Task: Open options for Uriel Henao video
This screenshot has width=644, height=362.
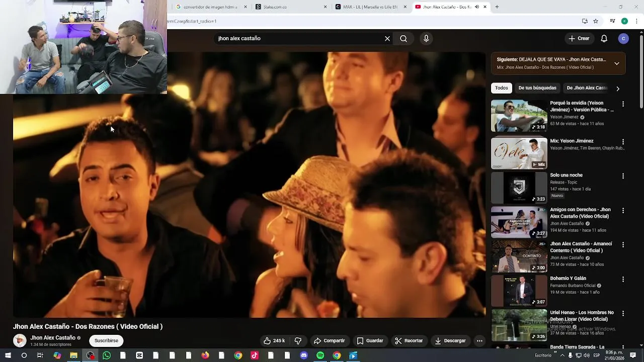Action: pyautogui.click(x=623, y=313)
